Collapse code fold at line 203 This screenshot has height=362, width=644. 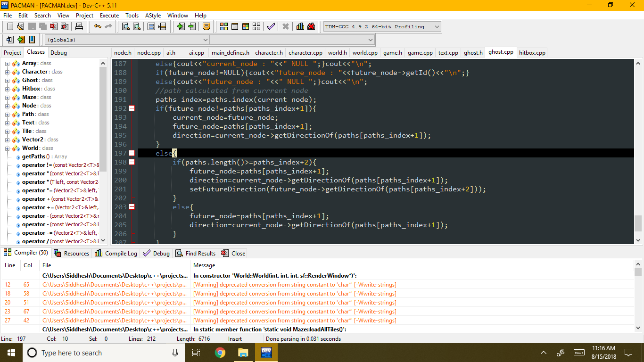(132, 207)
